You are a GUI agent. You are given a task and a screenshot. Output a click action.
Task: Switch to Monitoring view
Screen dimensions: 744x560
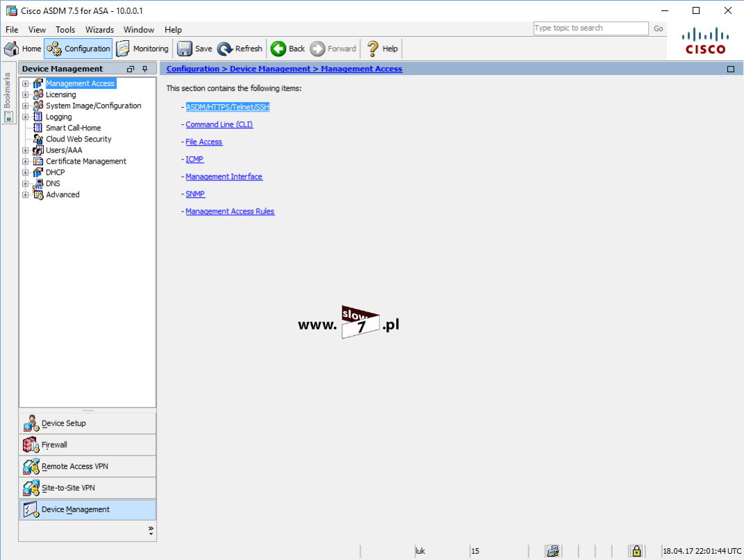(x=142, y=49)
